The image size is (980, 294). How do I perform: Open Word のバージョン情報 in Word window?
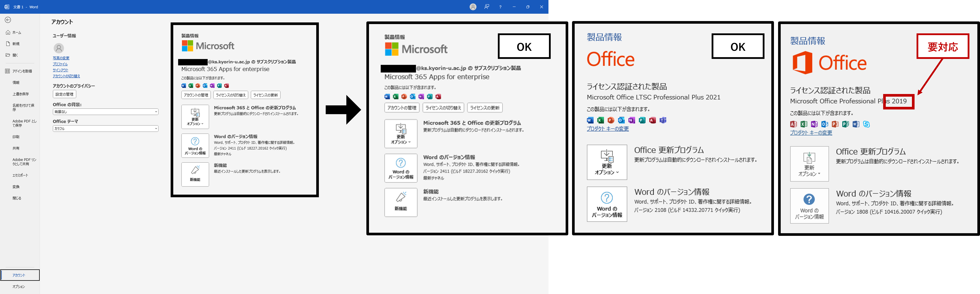click(195, 145)
